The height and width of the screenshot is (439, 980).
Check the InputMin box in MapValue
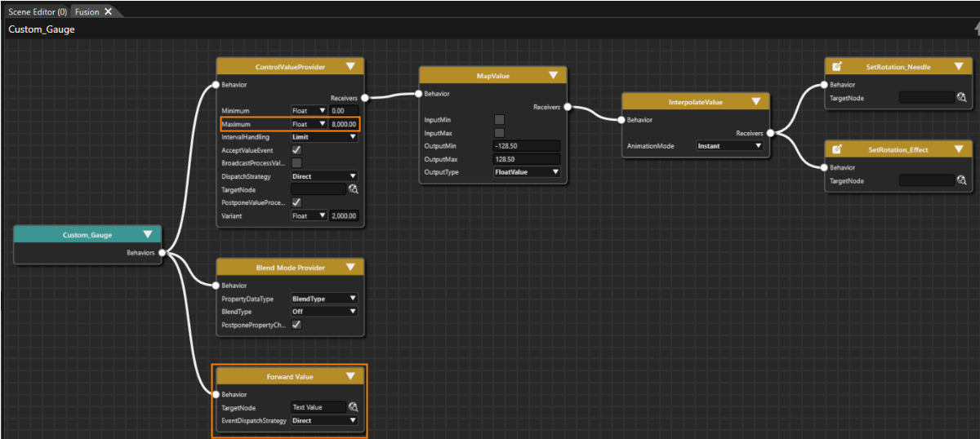click(499, 120)
